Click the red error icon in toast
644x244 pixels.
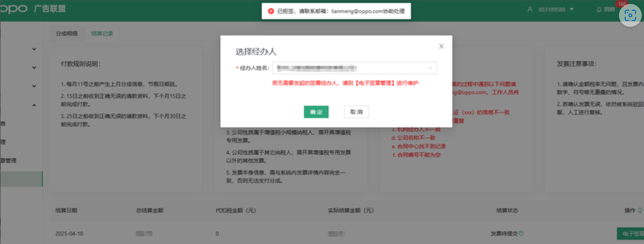[x=271, y=11]
